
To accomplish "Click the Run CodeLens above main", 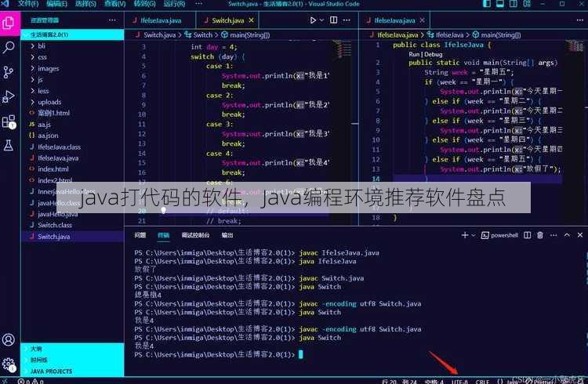I will coord(414,54).
